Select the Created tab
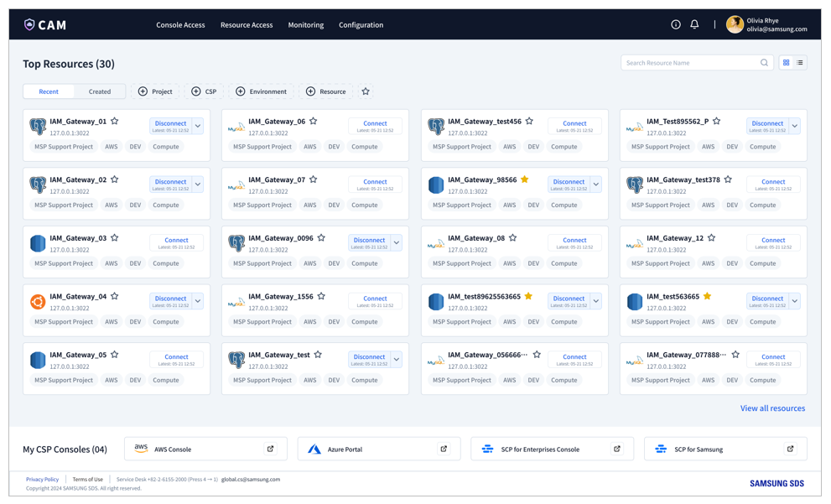 coord(100,91)
